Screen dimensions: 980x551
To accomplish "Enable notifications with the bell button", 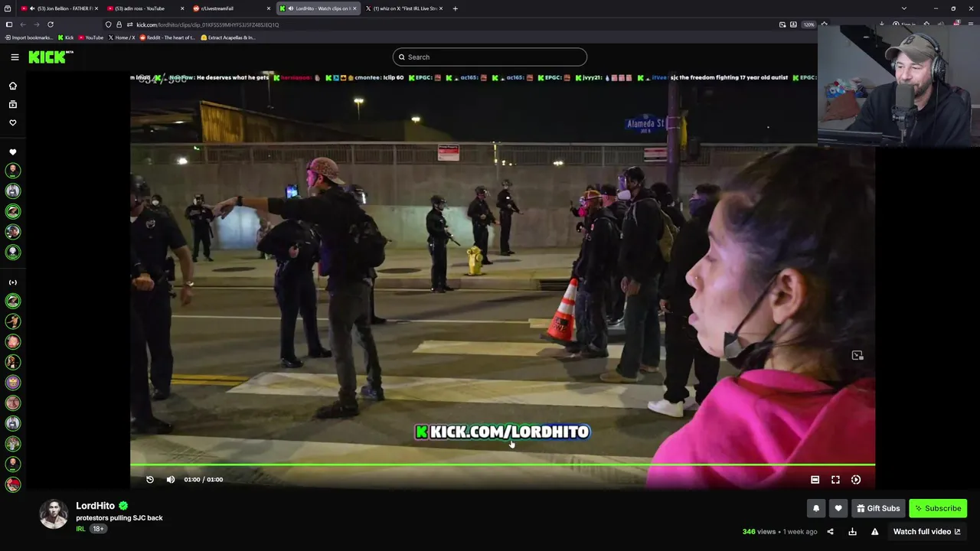I will (816, 508).
